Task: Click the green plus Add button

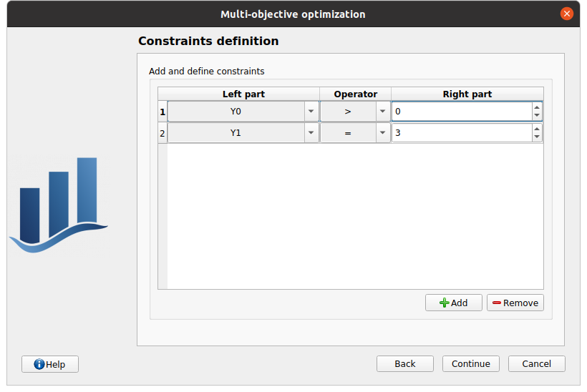Action: pos(453,303)
